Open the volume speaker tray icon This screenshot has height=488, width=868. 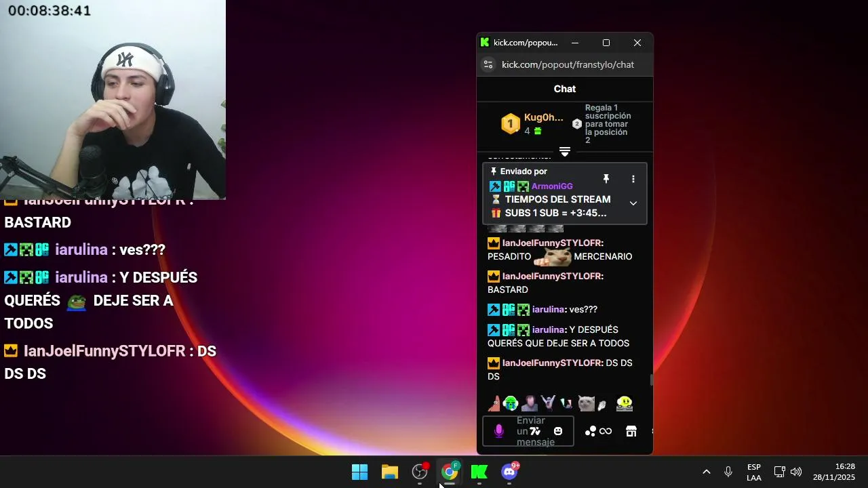point(796,472)
